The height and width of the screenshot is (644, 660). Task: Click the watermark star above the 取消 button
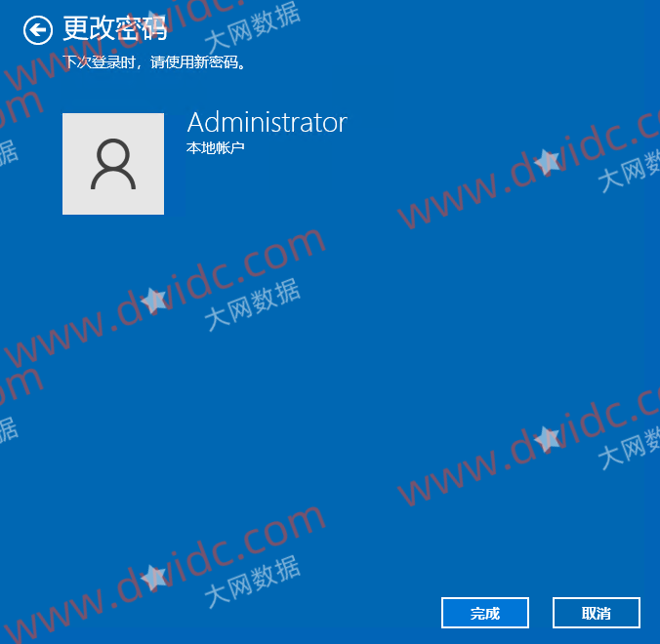tap(547, 439)
